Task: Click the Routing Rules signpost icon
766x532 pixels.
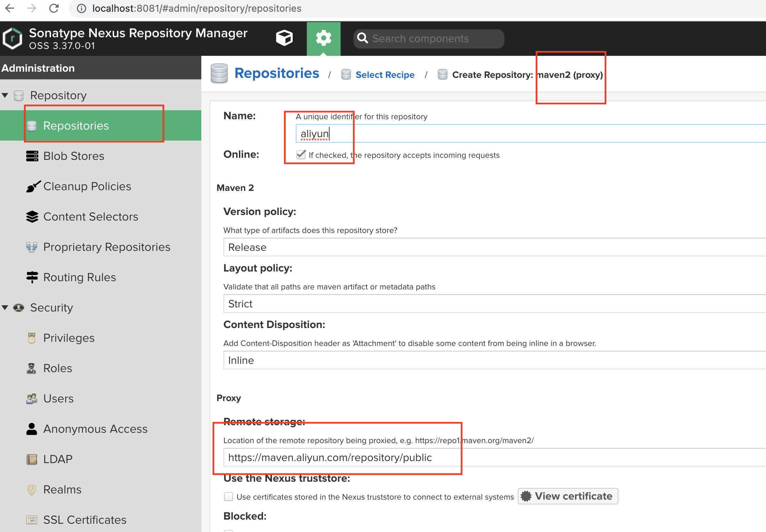Action: [x=32, y=277]
